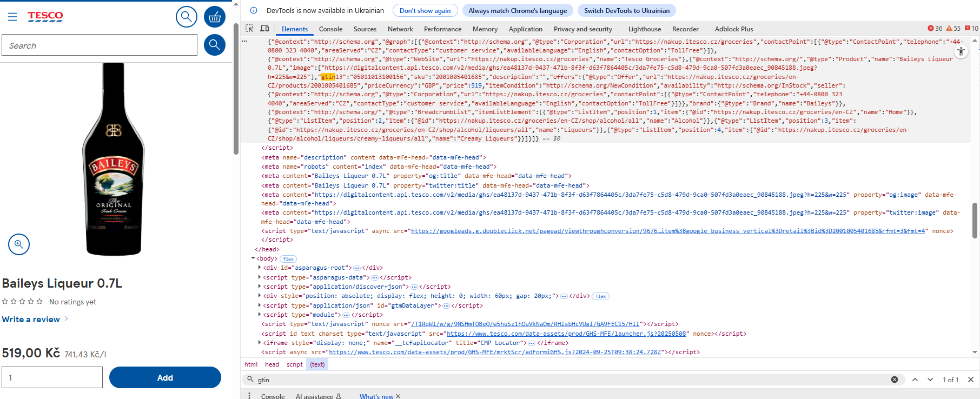
Task: Select head in the breadcrumb bar
Action: [x=272, y=364]
